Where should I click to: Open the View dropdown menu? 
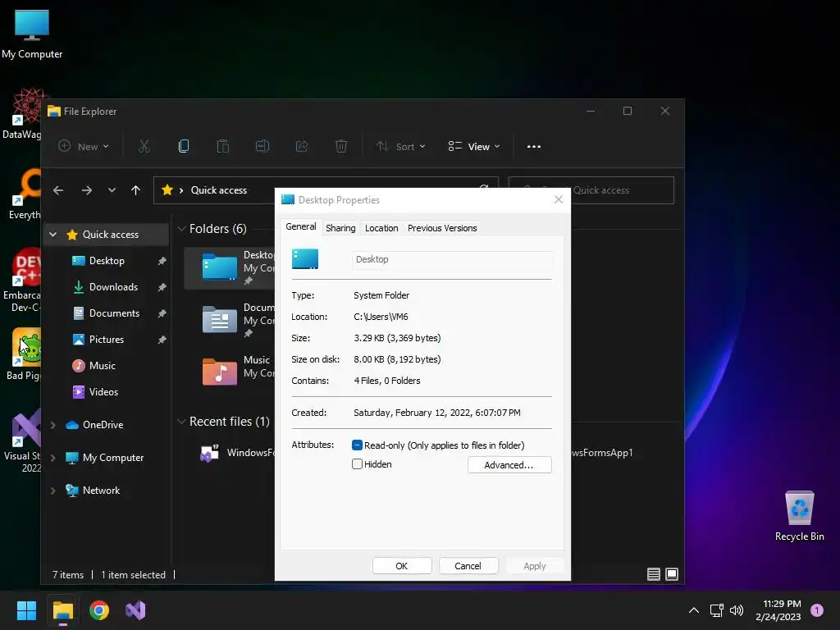click(474, 146)
